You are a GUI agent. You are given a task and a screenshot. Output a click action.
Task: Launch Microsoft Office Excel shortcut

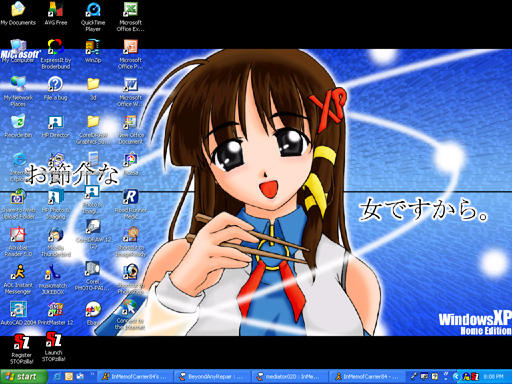point(130,9)
